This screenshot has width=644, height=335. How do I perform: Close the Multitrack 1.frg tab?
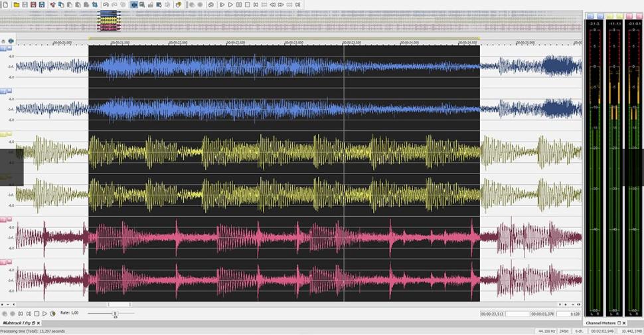[39, 323]
